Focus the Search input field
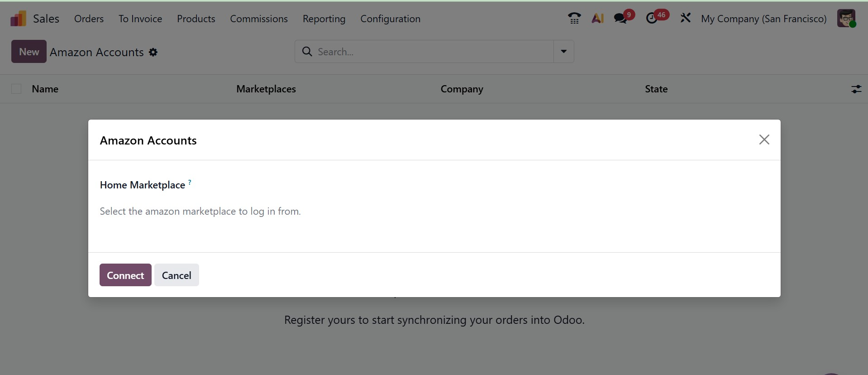This screenshot has height=375, width=868. click(x=430, y=52)
